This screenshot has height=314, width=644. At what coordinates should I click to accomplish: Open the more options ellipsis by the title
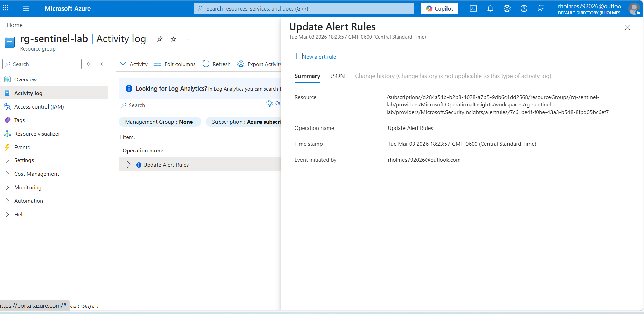pyautogui.click(x=187, y=39)
